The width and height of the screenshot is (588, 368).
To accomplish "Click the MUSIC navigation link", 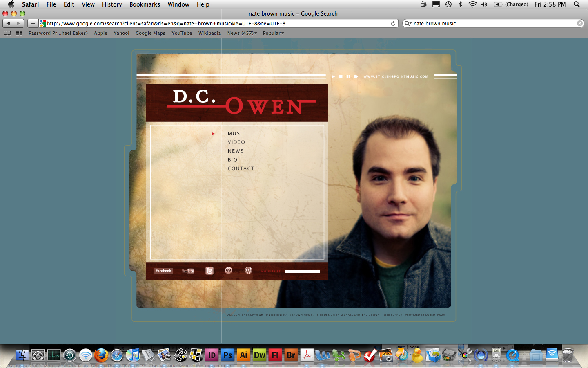I will tap(236, 133).
